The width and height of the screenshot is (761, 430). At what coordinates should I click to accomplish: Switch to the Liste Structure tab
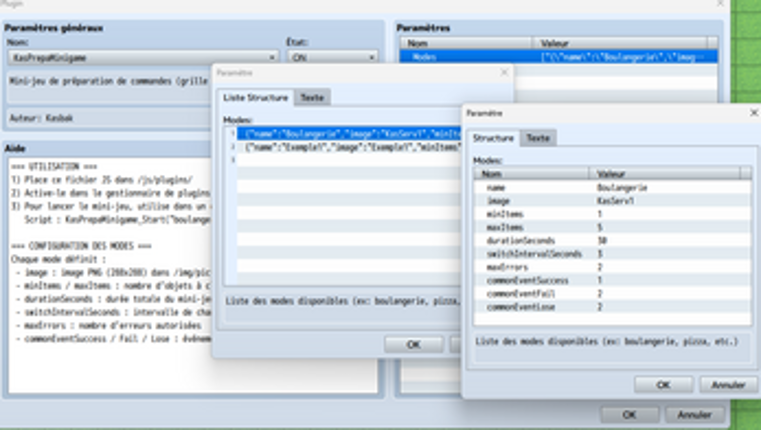(x=255, y=98)
